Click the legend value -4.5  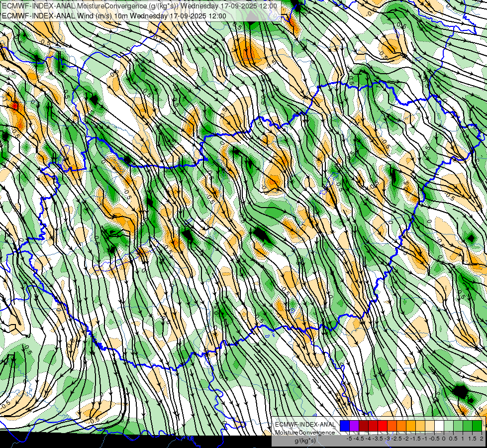[x=359, y=439]
